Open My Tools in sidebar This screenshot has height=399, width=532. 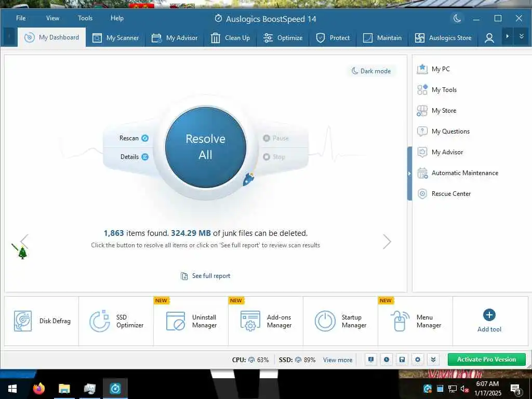[436, 89]
